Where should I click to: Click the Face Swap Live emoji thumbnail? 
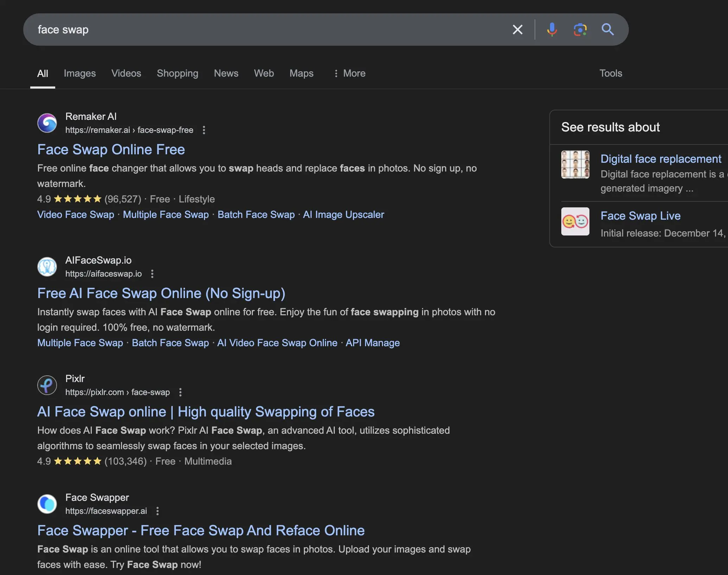click(x=575, y=221)
